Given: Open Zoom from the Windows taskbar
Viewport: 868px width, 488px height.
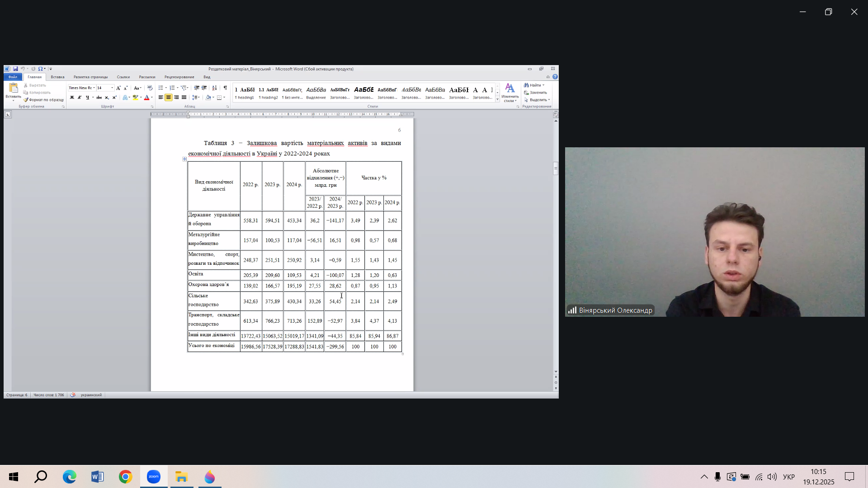Looking at the screenshot, I should click(154, 477).
